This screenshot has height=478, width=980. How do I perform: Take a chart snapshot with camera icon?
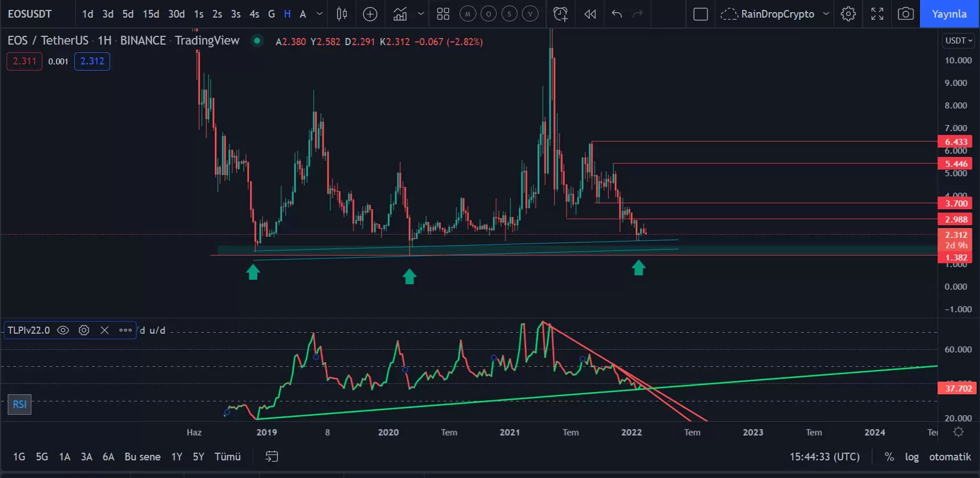point(906,14)
